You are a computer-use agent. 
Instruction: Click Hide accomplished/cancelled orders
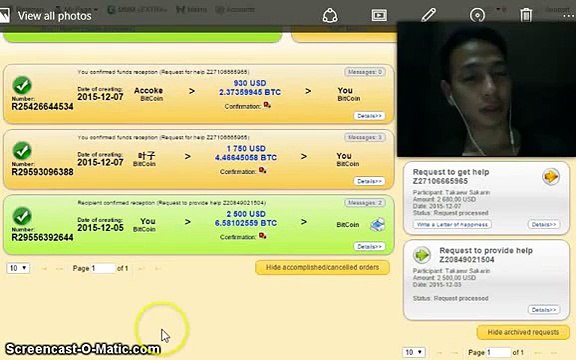pyautogui.click(x=322, y=267)
